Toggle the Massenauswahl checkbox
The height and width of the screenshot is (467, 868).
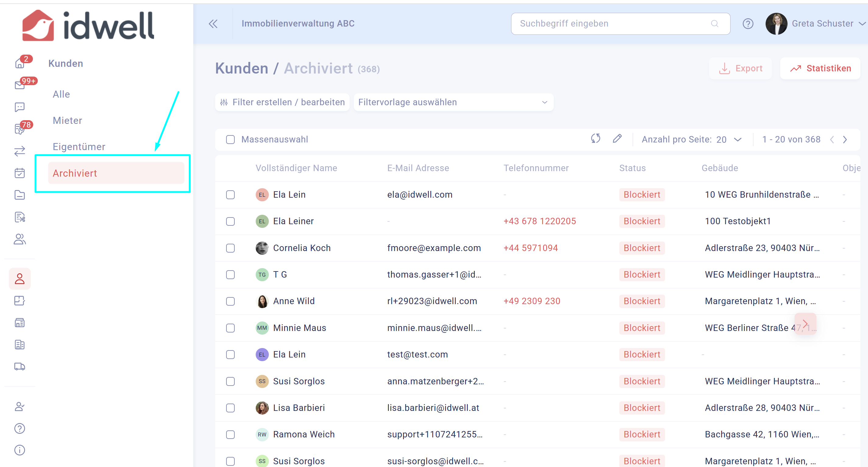pyautogui.click(x=230, y=140)
